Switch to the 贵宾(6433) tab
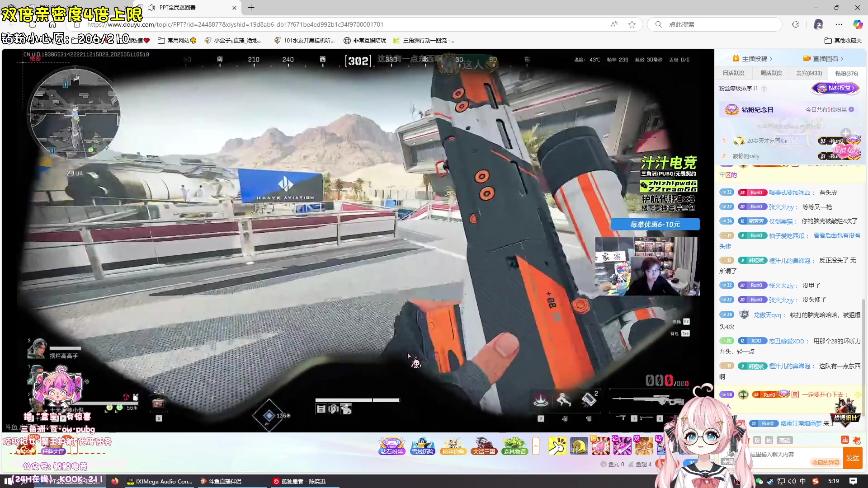Screen dimensions: 868x488 (x=809, y=73)
